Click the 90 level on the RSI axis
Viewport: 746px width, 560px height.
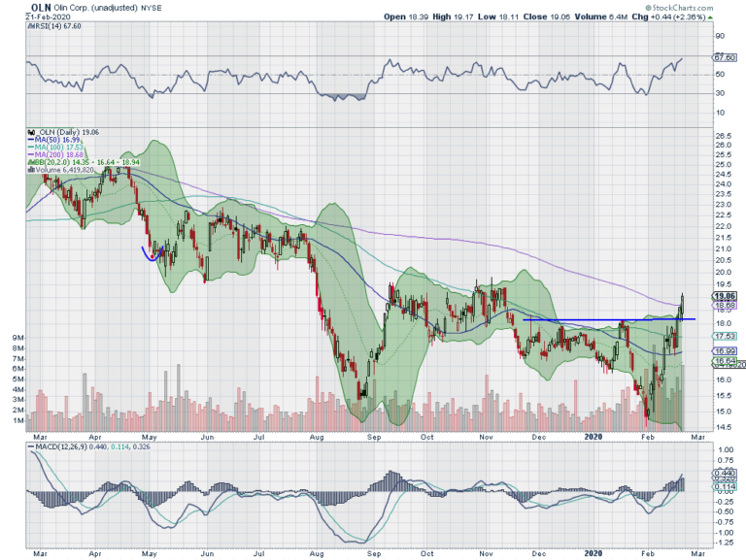click(720, 36)
